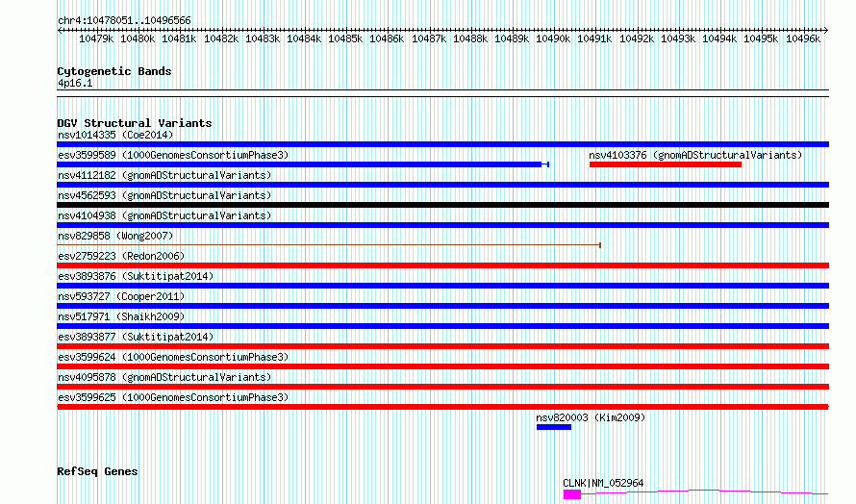Click the 10490k ruler position
Viewport: 856px width, 504px height.
(x=553, y=38)
